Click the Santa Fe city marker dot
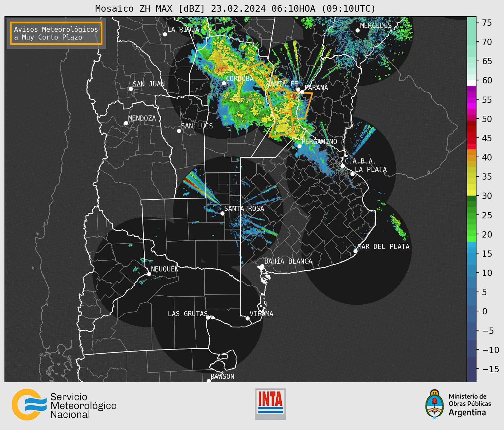This screenshot has height=430, width=504. pos(298,89)
